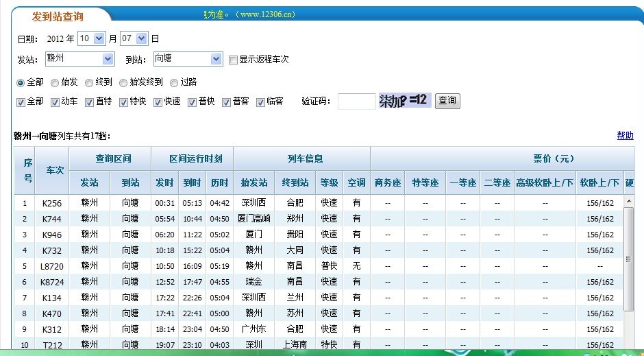
Task: Click train number K256
Action: [x=52, y=203]
